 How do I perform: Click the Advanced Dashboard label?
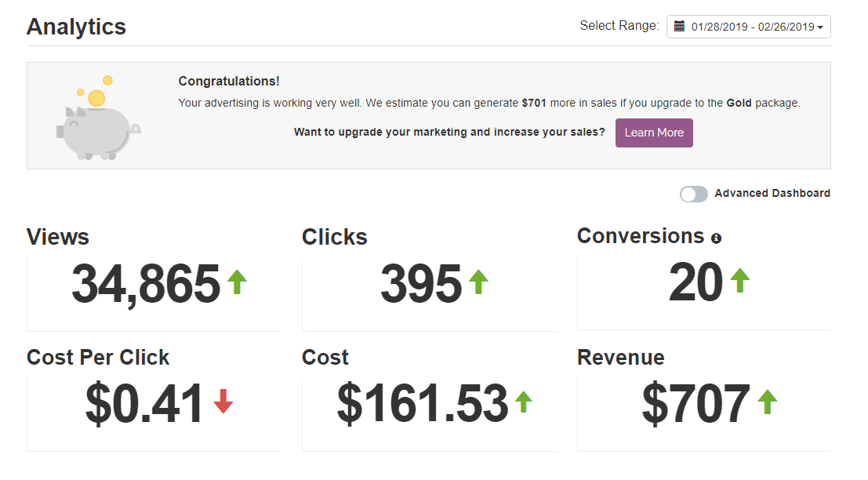tap(772, 193)
